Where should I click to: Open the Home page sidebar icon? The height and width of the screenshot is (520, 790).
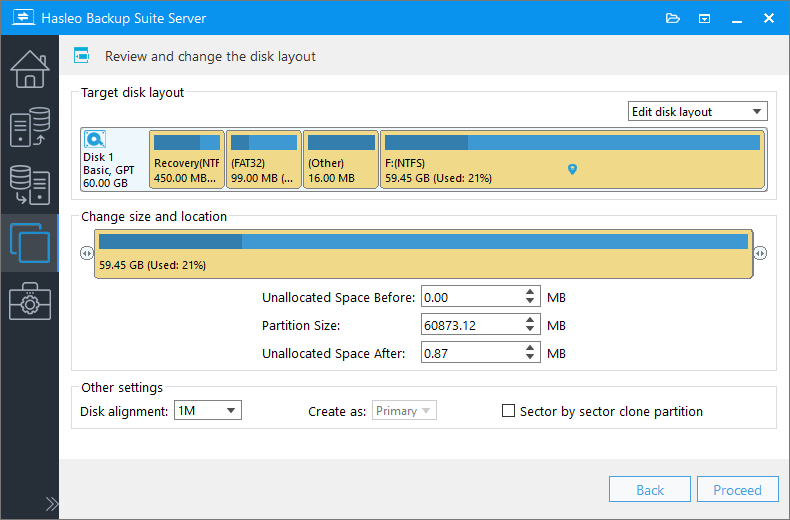[x=30, y=69]
